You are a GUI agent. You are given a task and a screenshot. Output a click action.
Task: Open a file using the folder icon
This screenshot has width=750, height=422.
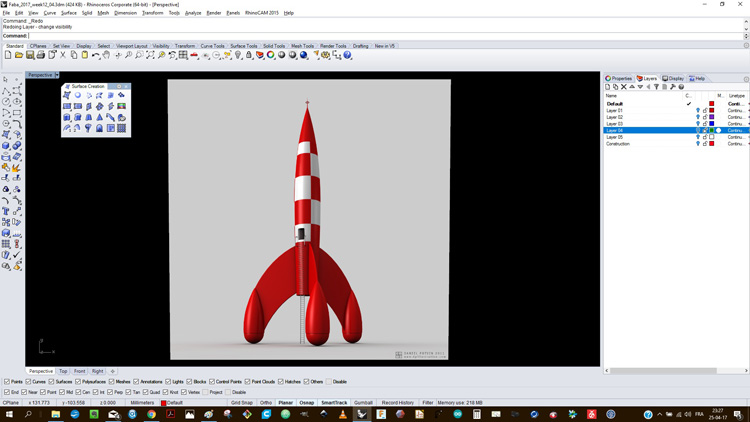19,56
